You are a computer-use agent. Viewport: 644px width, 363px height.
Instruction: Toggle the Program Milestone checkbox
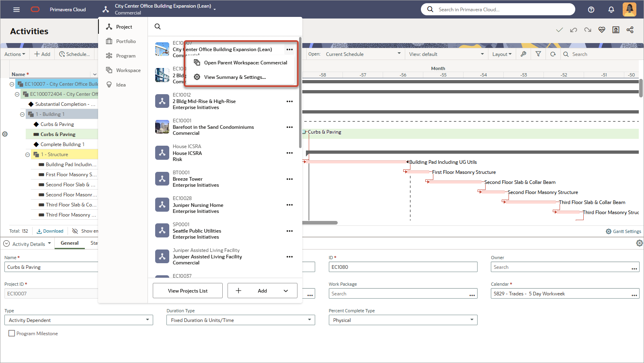[x=12, y=333]
